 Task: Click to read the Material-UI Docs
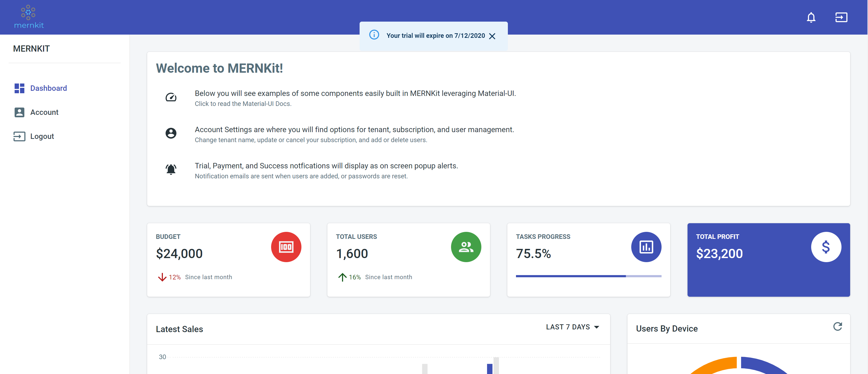[x=243, y=104]
